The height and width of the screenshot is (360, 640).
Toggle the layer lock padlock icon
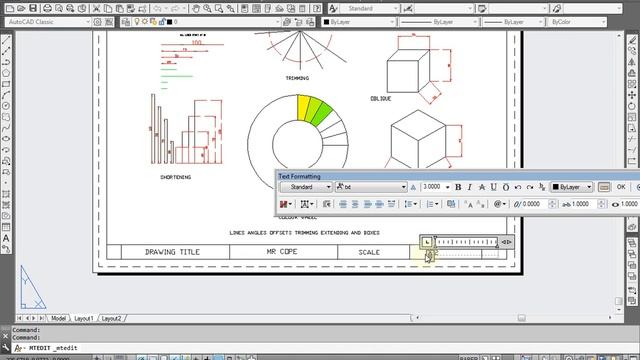162,22
